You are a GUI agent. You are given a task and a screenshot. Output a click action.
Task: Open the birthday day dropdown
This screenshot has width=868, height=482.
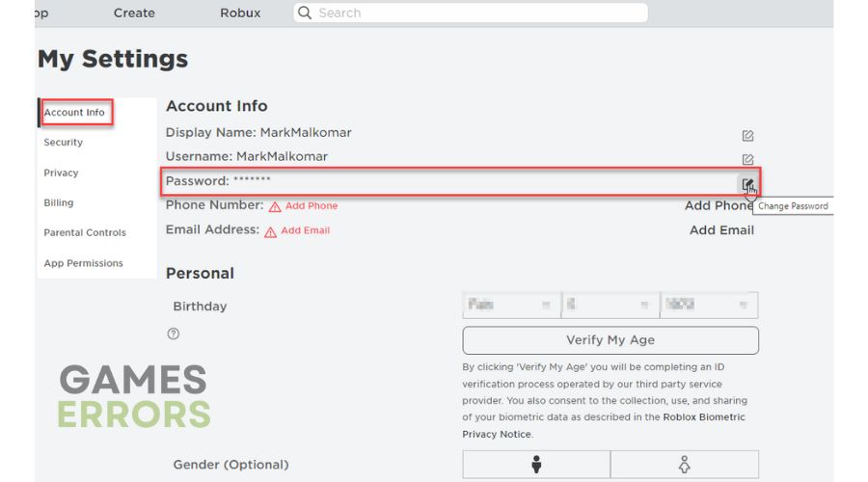(x=610, y=305)
